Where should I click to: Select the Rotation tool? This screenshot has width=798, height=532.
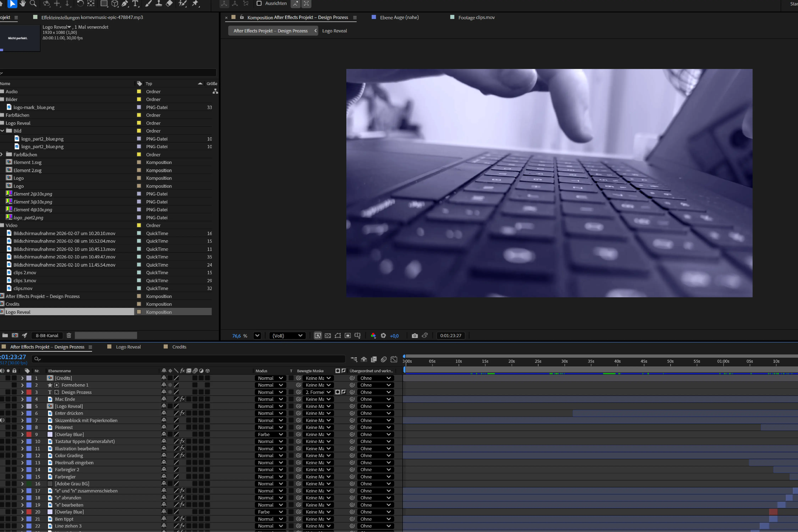click(80, 4)
